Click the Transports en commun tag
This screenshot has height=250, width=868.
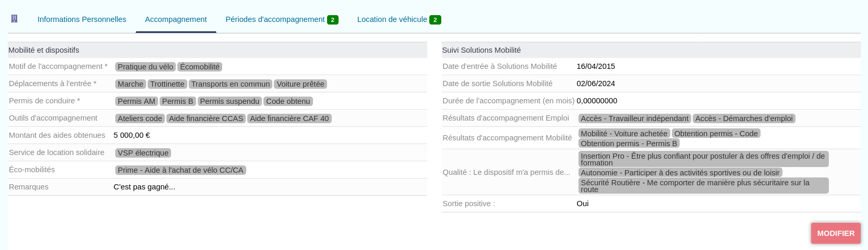click(x=231, y=84)
